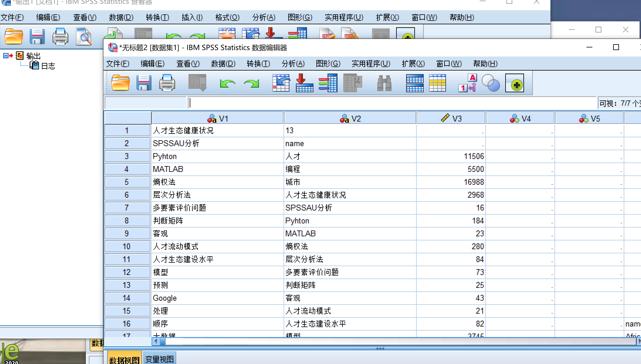The width and height of the screenshot is (641, 364).
Task: Open the Find dialog using the binoculars icon
Action: pyautogui.click(x=384, y=83)
